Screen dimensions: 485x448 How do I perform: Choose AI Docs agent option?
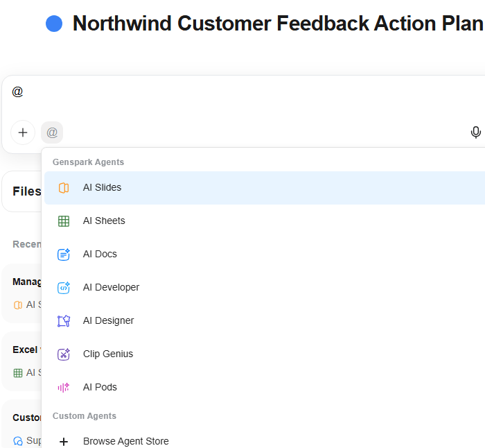(265, 255)
